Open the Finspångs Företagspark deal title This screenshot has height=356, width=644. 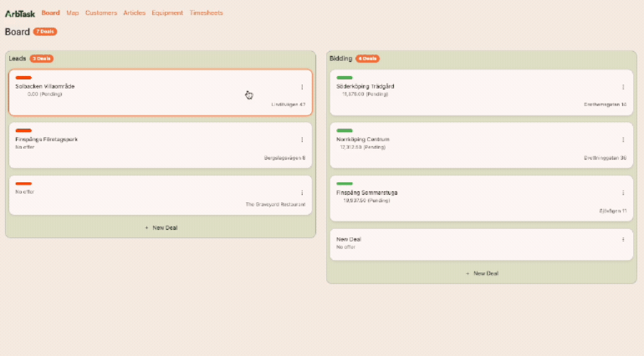(46, 140)
